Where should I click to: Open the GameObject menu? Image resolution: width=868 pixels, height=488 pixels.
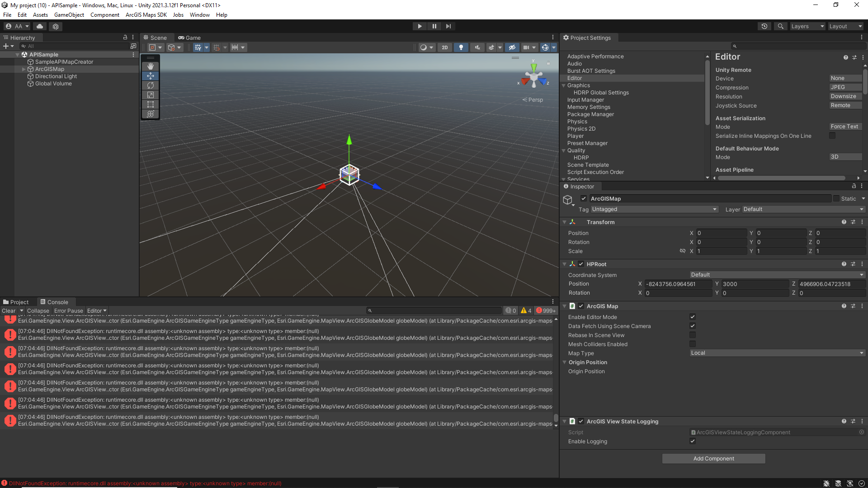pyautogui.click(x=69, y=15)
